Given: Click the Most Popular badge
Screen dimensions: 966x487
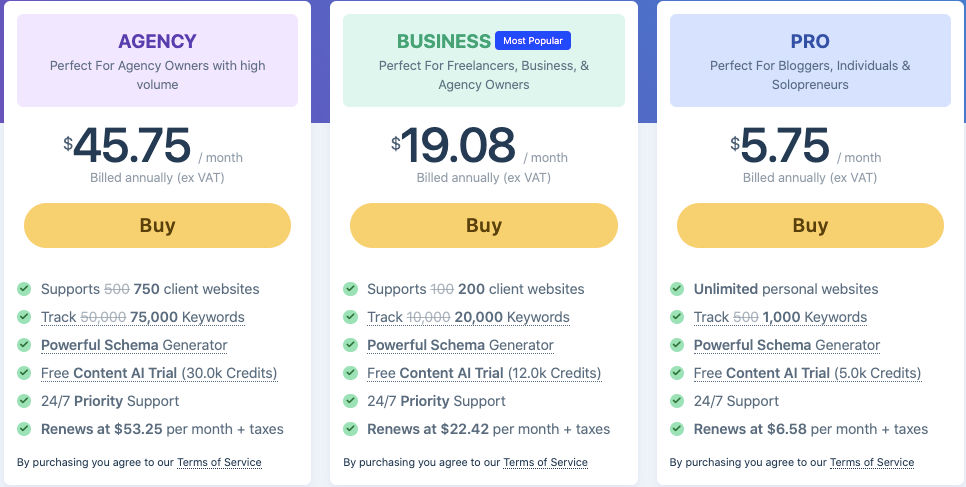Looking at the screenshot, I should click(533, 41).
